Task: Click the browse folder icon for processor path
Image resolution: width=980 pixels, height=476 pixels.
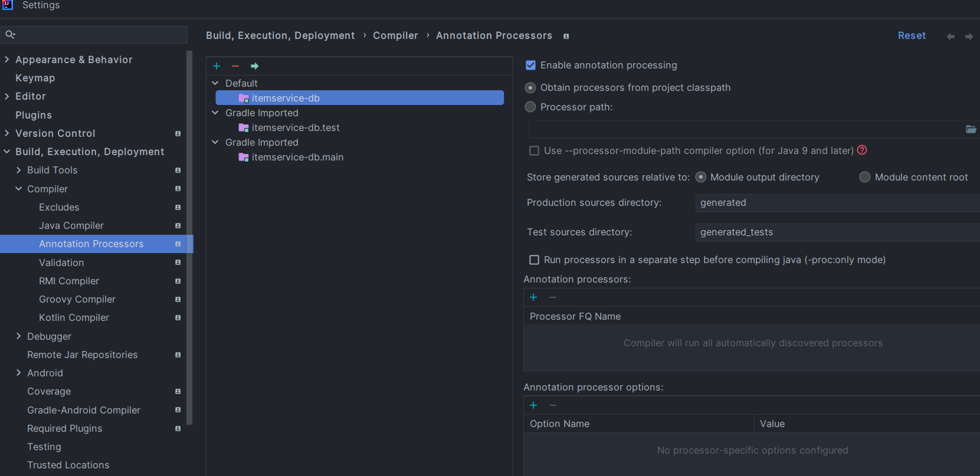Action: [x=971, y=129]
